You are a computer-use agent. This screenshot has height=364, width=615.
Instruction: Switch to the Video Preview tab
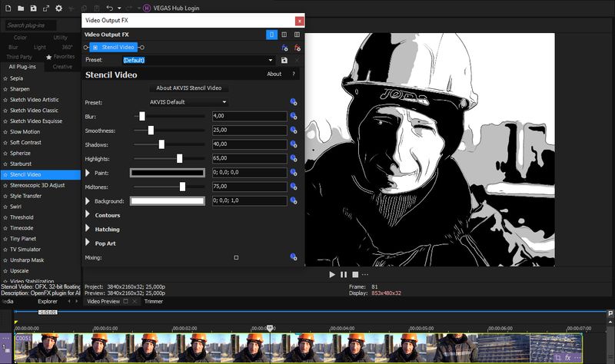pyautogui.click(x=104, y=301)
